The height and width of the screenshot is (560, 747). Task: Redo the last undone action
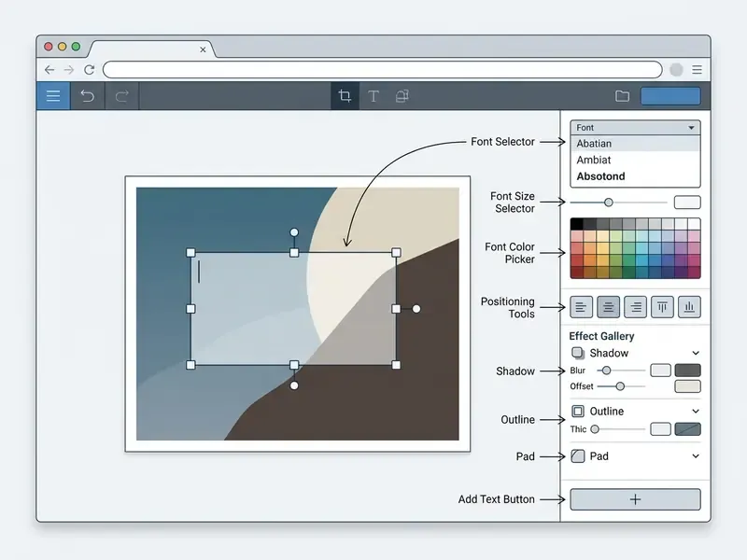(122, 96)
